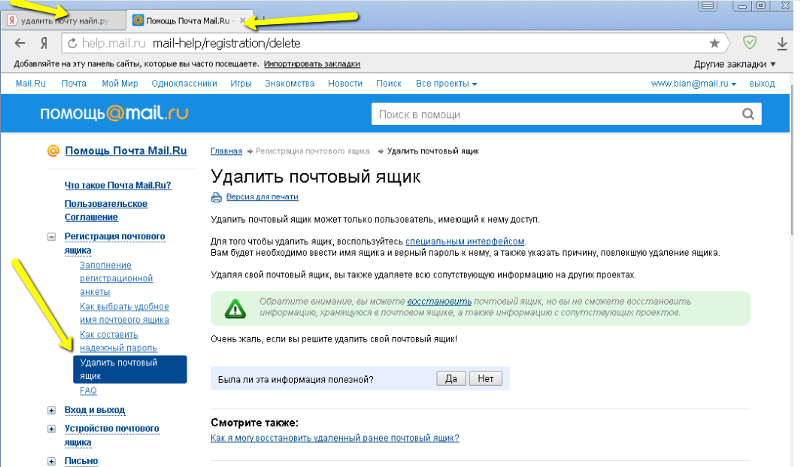
Task: Bookmark the page with the star icon
Action: click(714, 43)
